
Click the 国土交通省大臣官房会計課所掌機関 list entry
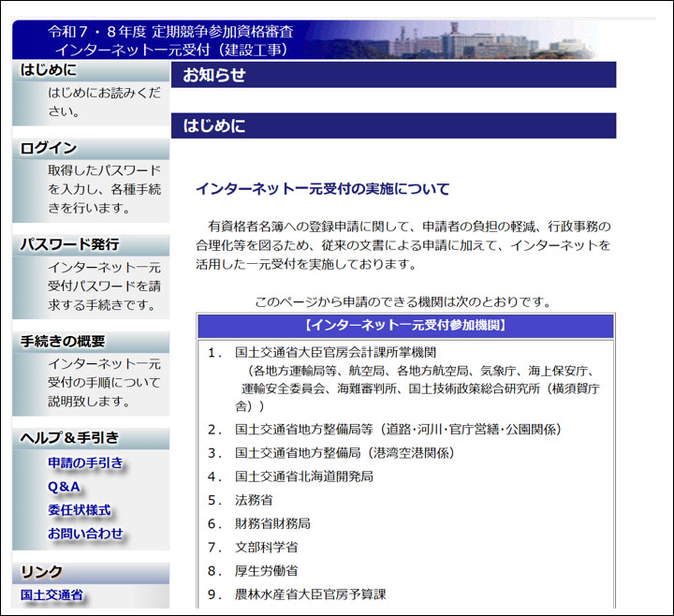pyautogui.click(x=335, y=353)
